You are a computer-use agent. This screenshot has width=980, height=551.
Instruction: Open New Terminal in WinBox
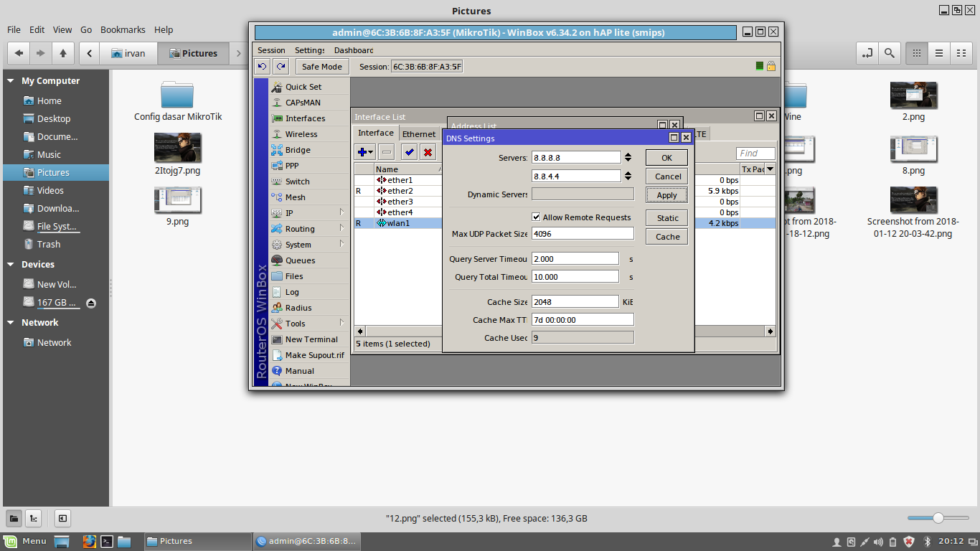311,339
